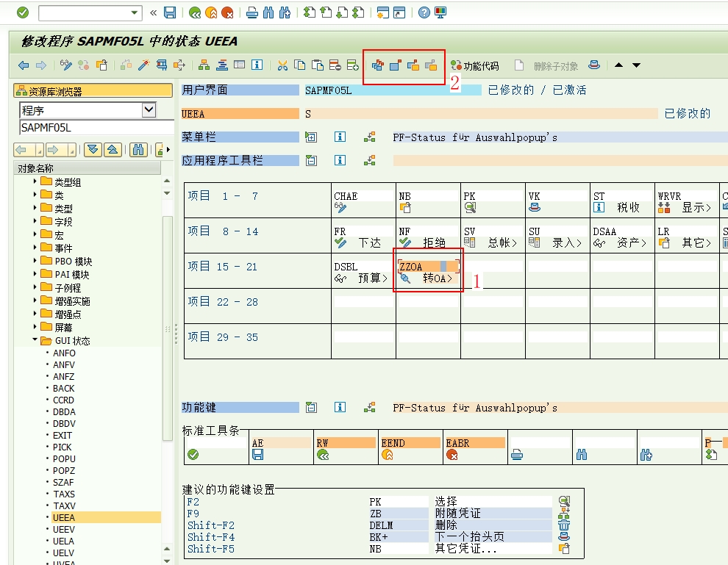Click the first red-boxed insert icon

pos(377,65)
